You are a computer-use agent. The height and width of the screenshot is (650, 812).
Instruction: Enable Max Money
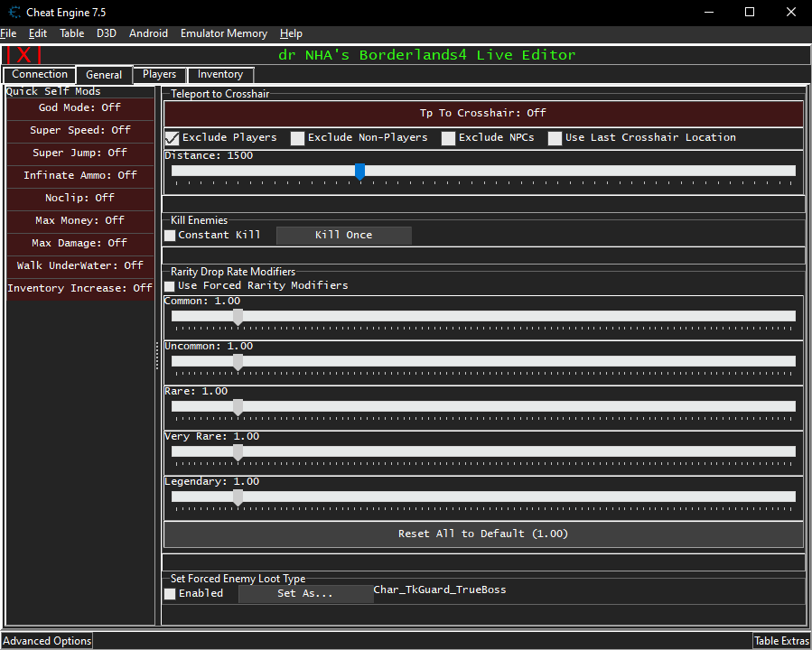[79, 220]
